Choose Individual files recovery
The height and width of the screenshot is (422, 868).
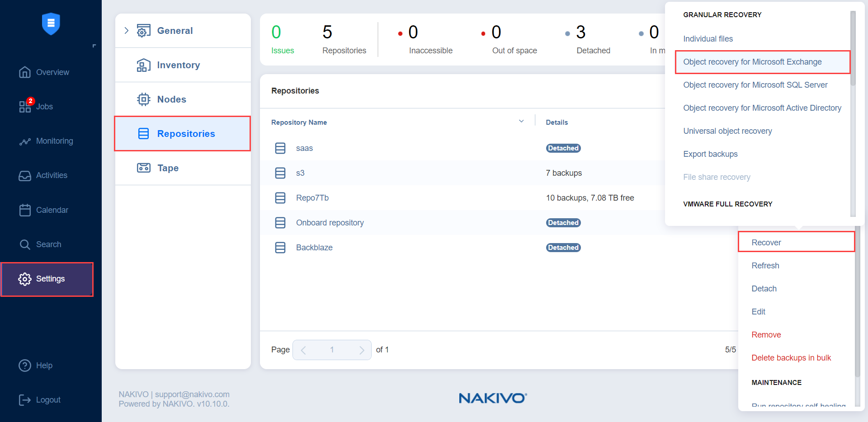tap(708, 39)
